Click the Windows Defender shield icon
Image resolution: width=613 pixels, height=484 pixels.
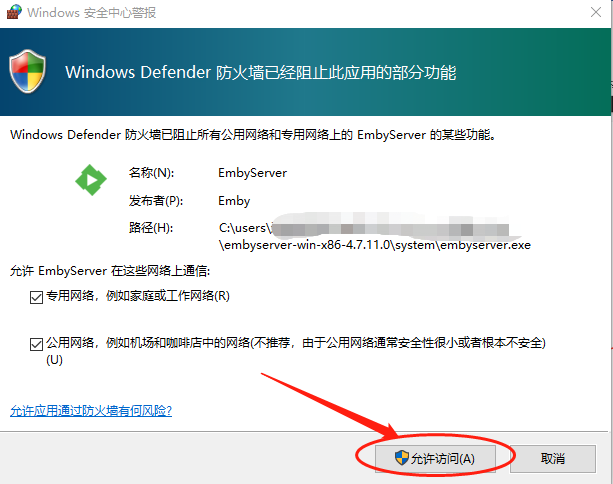click(x=27, y=71)
